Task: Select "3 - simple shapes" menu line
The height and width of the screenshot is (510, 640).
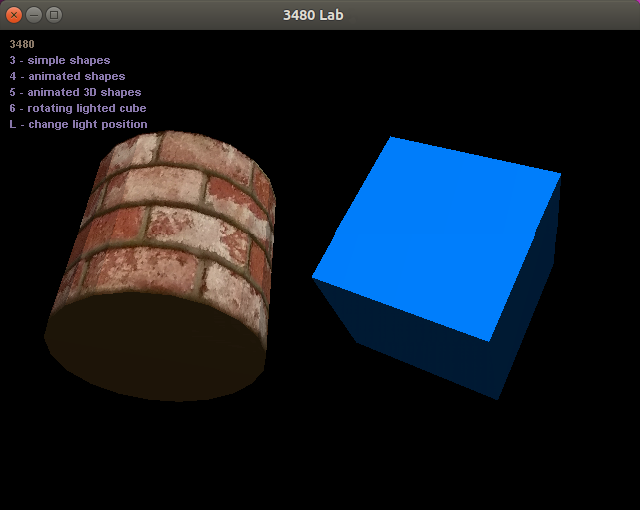Action: coord(60,60)
